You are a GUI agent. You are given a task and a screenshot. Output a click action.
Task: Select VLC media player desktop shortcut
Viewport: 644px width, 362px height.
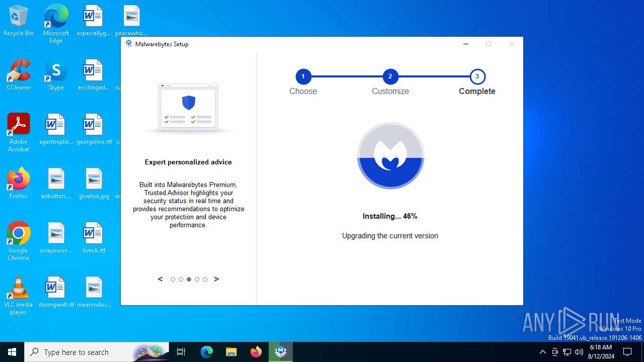tap(19, 296)
